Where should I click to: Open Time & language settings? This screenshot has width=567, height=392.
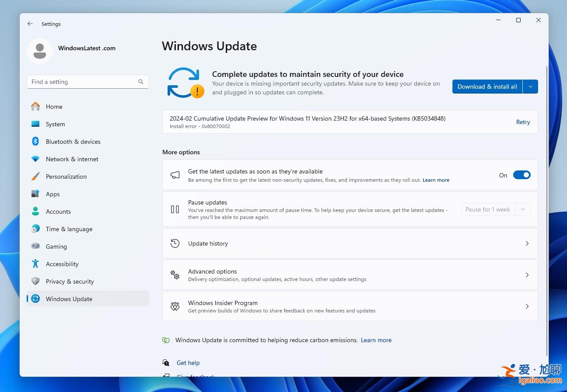pos(69,229)
